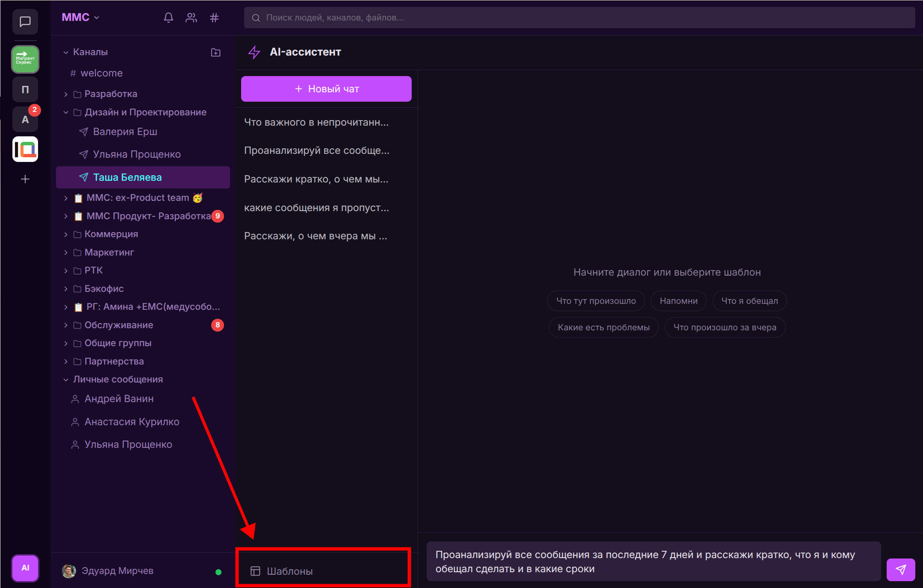
Task: Click the notifications bell icon
Action: pyautogui.click(x=168, y=18)
